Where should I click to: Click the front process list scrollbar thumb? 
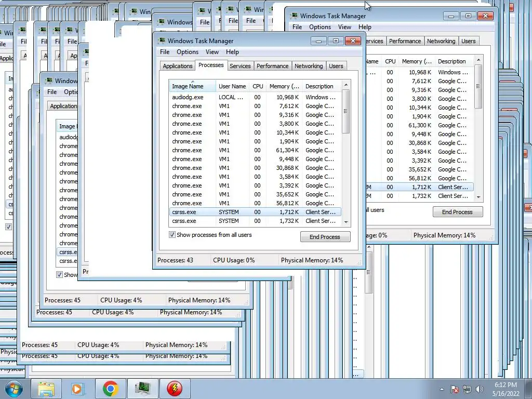point(345,111)
